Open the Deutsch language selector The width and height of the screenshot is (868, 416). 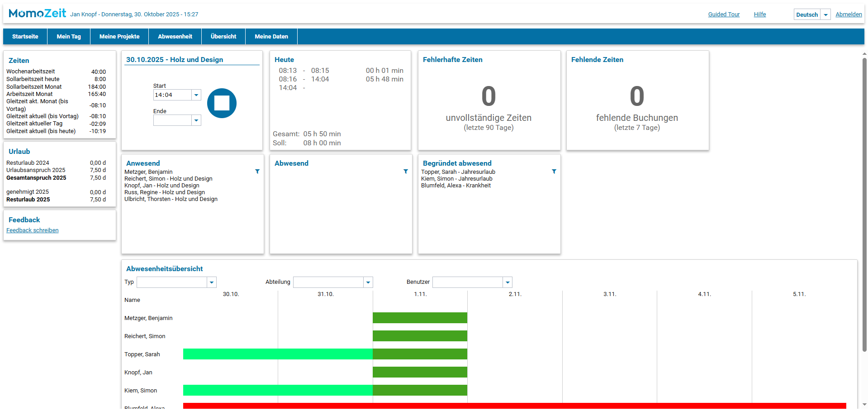(x=825, y=14)
